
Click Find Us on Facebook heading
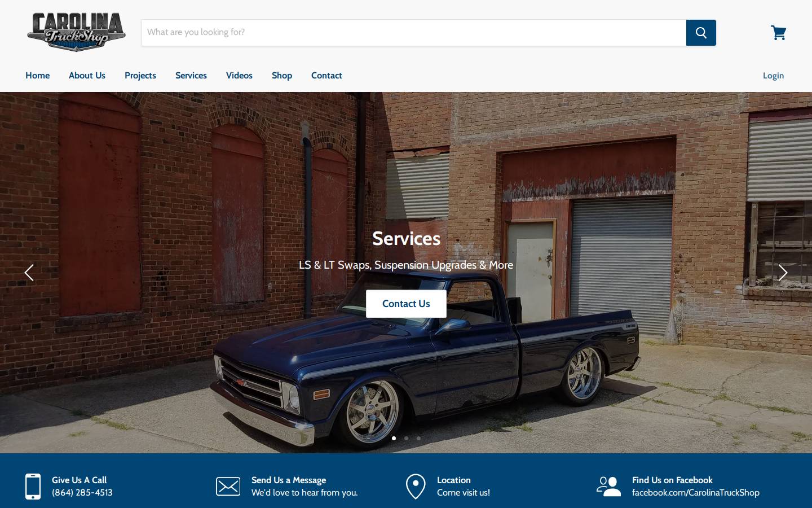(x=672, y=480)
